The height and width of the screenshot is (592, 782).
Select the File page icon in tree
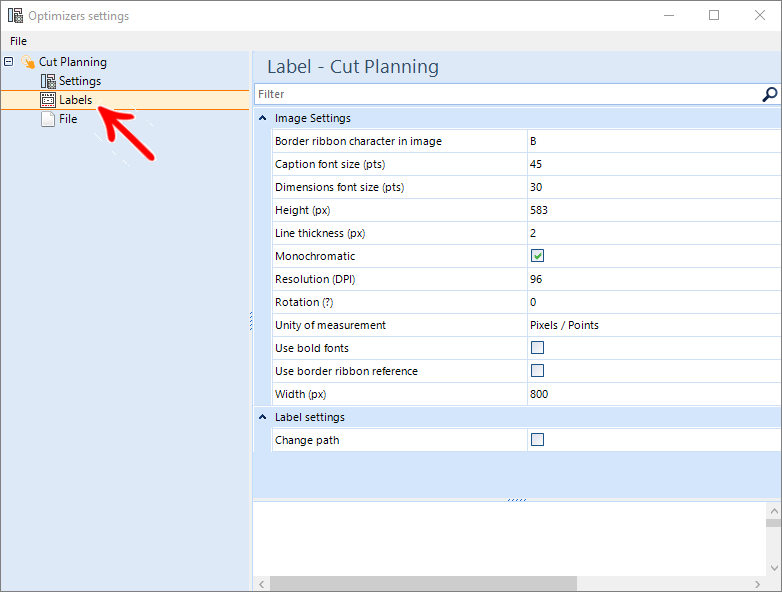pos(48,119)
